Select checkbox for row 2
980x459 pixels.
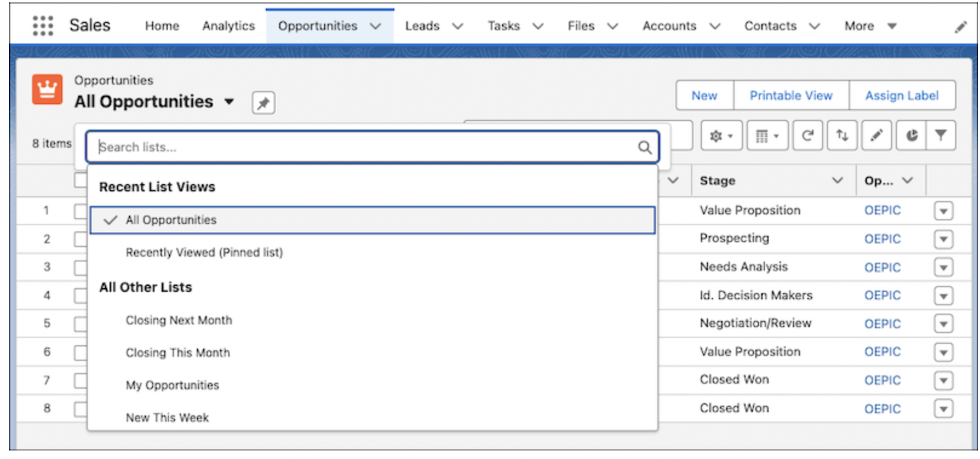80,239
